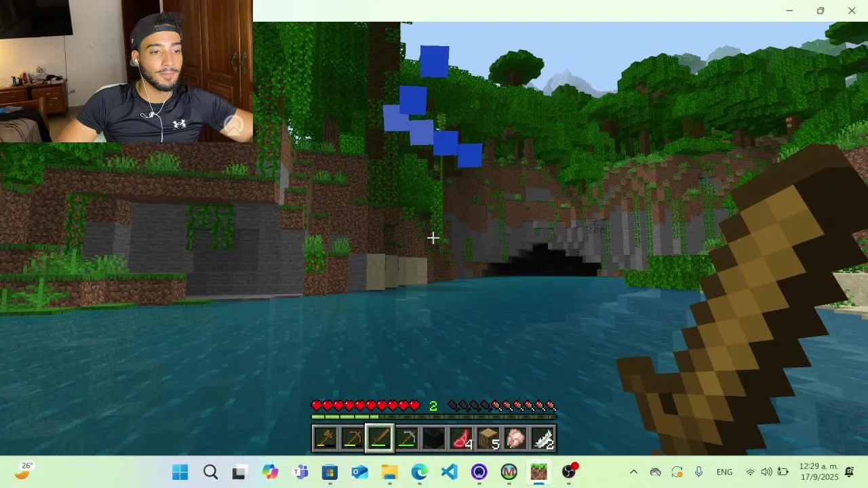Open the Windows Start menu
The image size is (868, 488).
coord(180,472)
